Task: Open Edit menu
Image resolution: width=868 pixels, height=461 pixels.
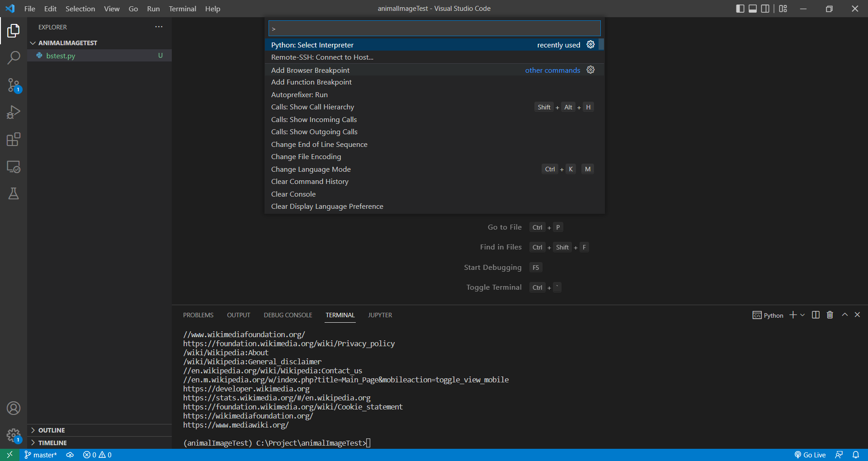Action: pyautogui.click(x=50, y=9)
